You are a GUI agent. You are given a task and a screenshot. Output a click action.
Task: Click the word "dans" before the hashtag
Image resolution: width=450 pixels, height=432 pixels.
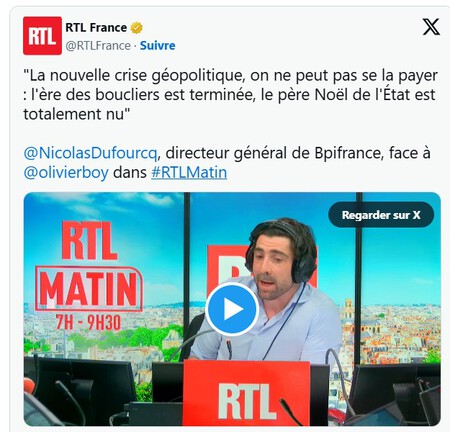tap(130, 173)
